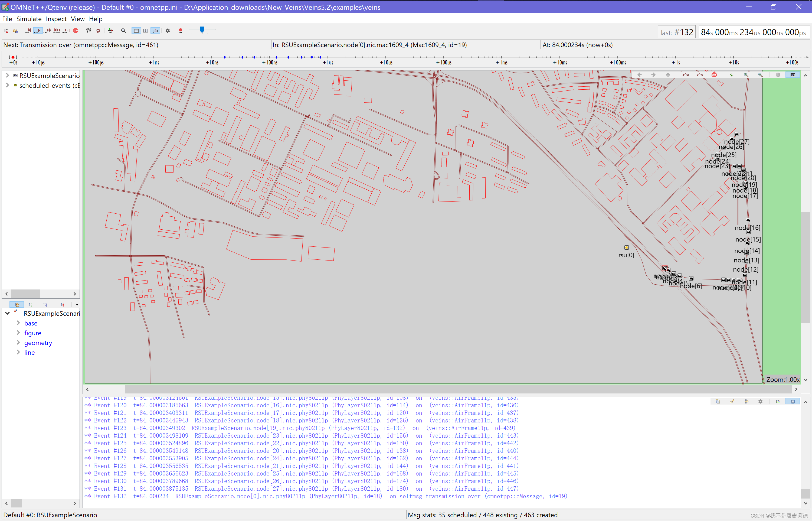Toggle timeline display button
The image size is (812, 521).
pos(155,31)
